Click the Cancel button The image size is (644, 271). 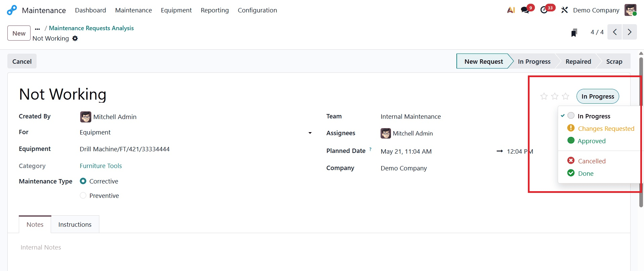point(22,61)
